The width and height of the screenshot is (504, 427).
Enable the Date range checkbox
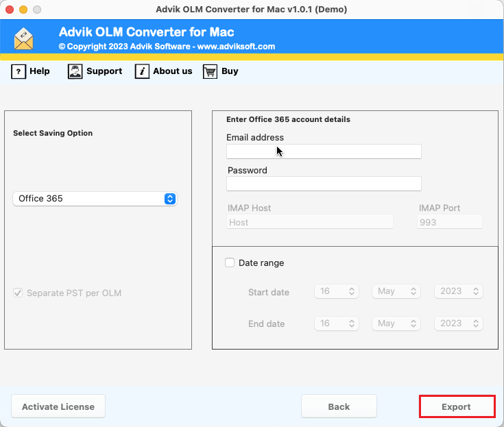click(230, 263)
